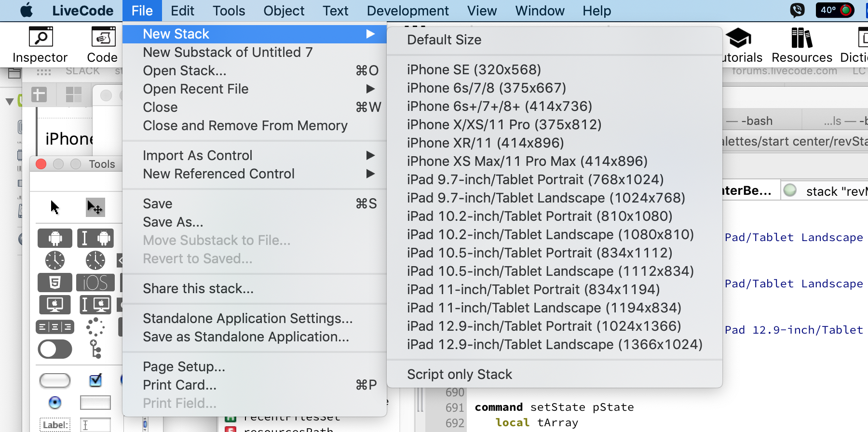Viewport: 868px width, 432px height.
Task: Click the 40° temperature menu bar item
Action: point(835,10)
